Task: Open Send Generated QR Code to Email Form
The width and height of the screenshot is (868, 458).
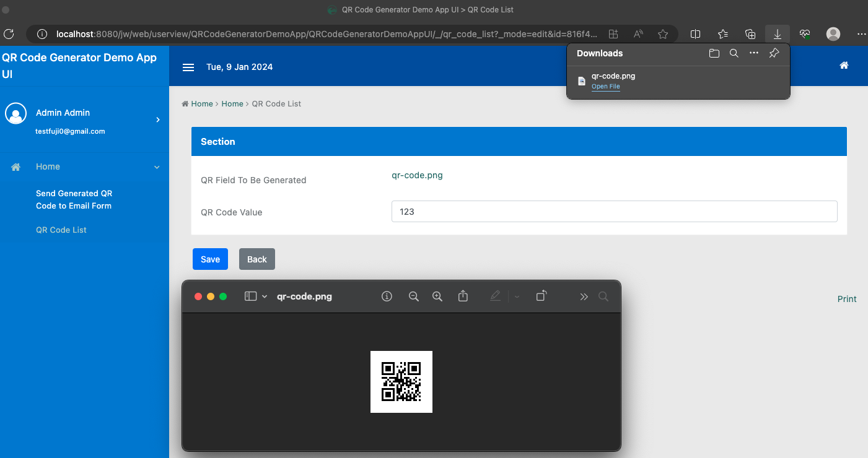Action: 74,199
